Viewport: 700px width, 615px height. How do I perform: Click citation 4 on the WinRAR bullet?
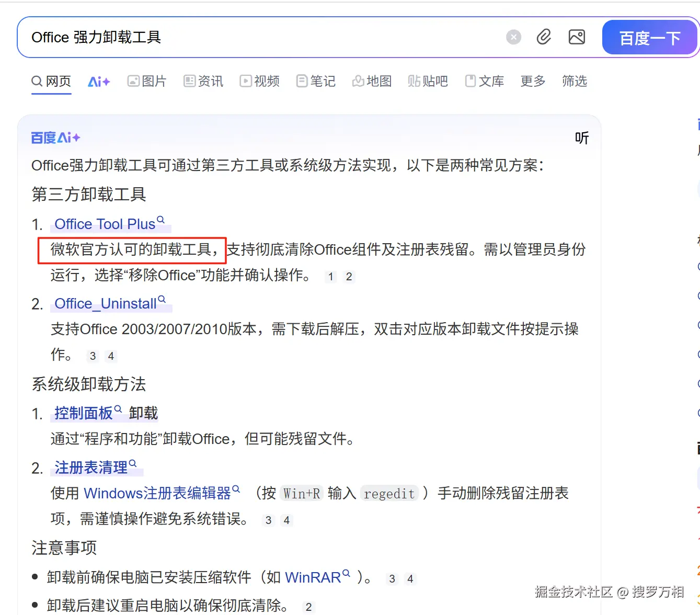click(x=410, y=579)
